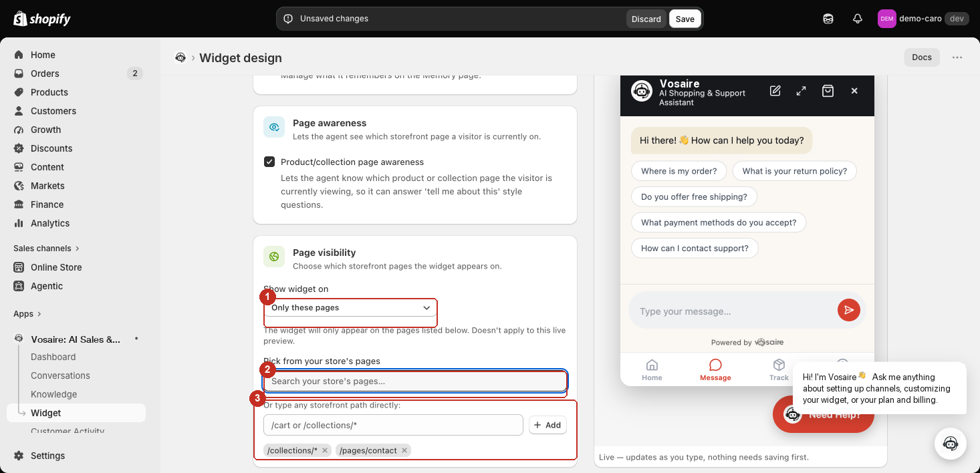The height and width of the screenshot is (473, 980).
Task: Open the Sidekick assistant icon in top bar
Action: coord(828,19)
